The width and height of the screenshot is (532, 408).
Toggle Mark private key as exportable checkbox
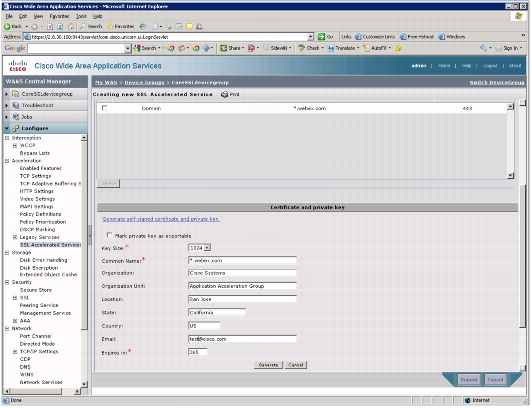click(109, 235)
